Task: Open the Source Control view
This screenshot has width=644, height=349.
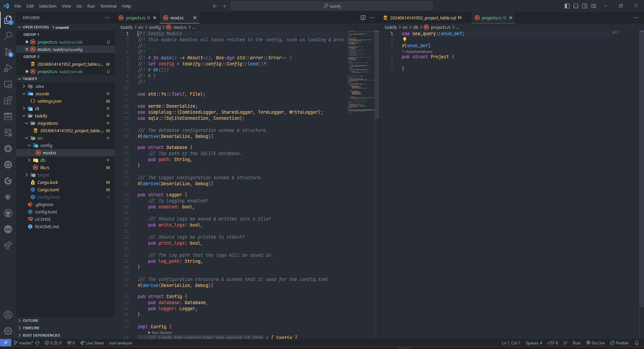Action: pyautogui.click(x=8, y=52)
